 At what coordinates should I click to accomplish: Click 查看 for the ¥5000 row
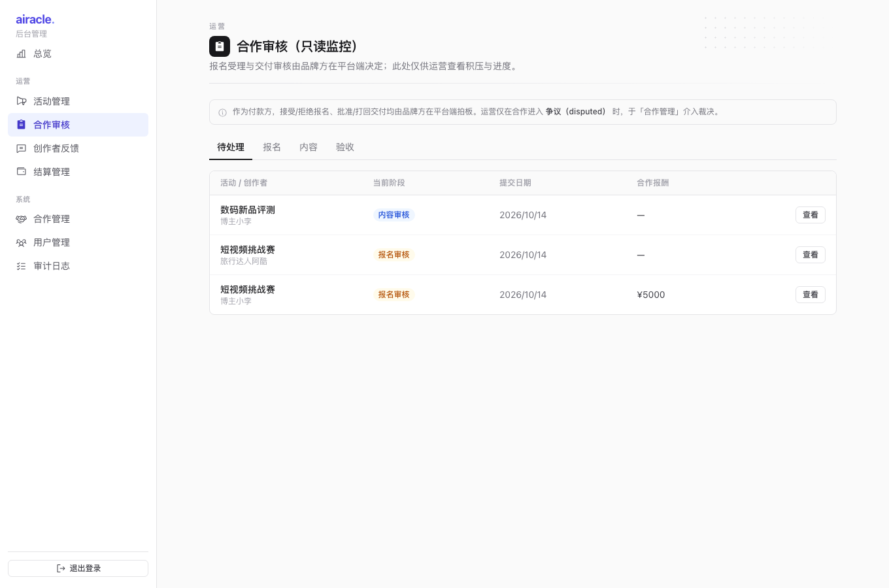811,295
